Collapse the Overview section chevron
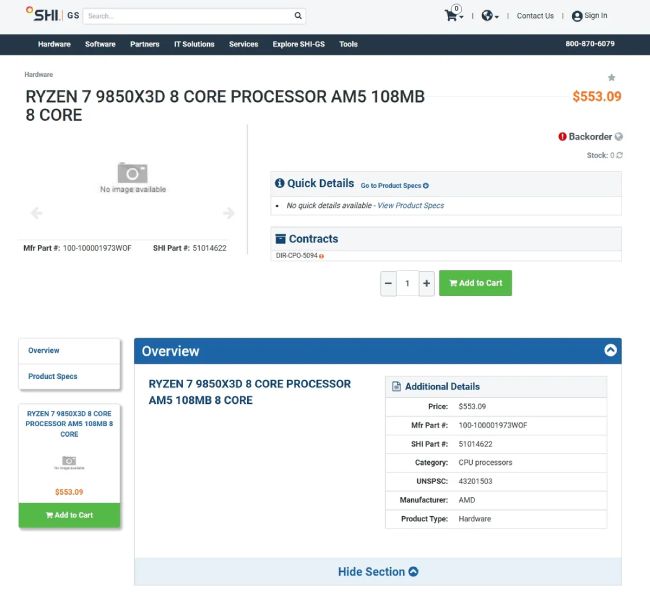The image size is (650, 605). point(610,351)
